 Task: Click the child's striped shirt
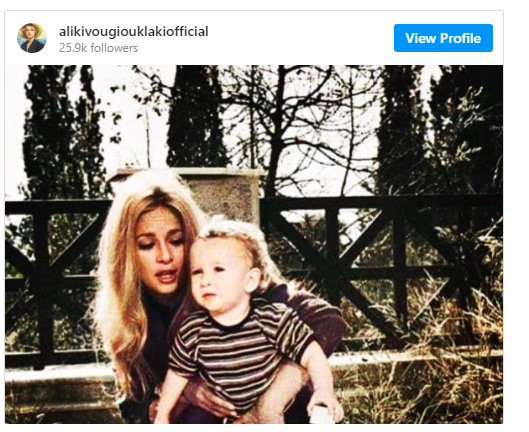(x=239, y=351)
